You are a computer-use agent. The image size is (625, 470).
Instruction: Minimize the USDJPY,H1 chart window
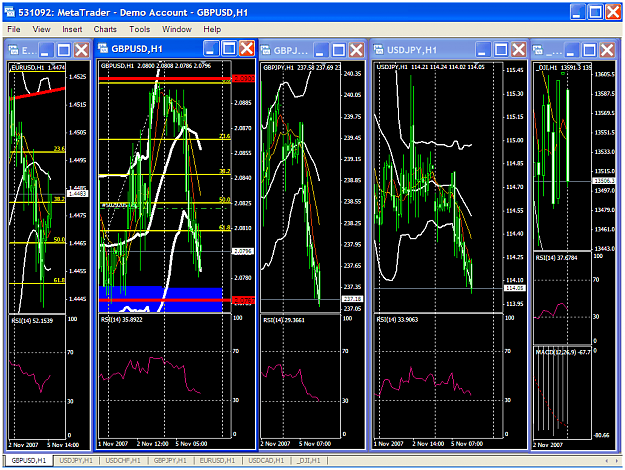click(x=483, y=49)
